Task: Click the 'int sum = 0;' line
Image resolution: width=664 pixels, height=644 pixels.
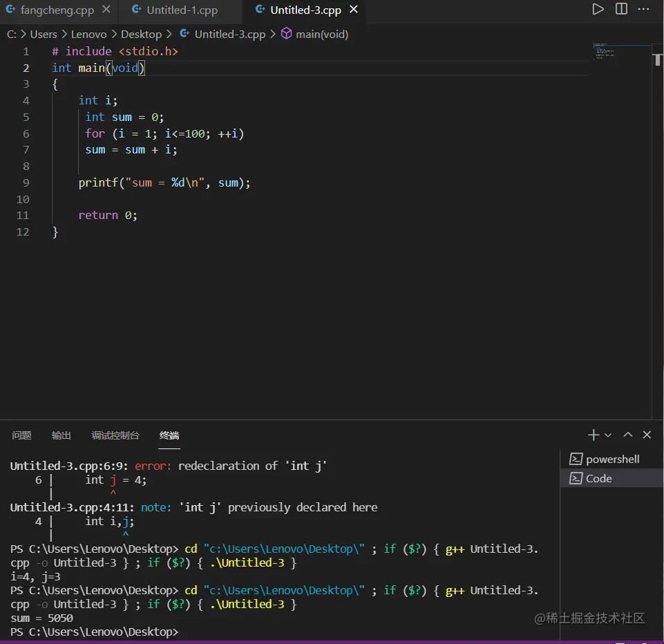Action: (x=124, y=117)
